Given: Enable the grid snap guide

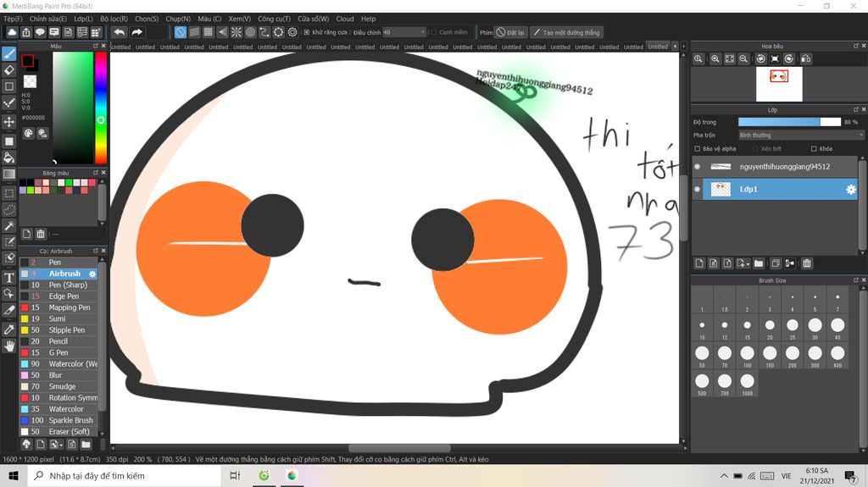Looking at the screenshot, I should point(209,32).
